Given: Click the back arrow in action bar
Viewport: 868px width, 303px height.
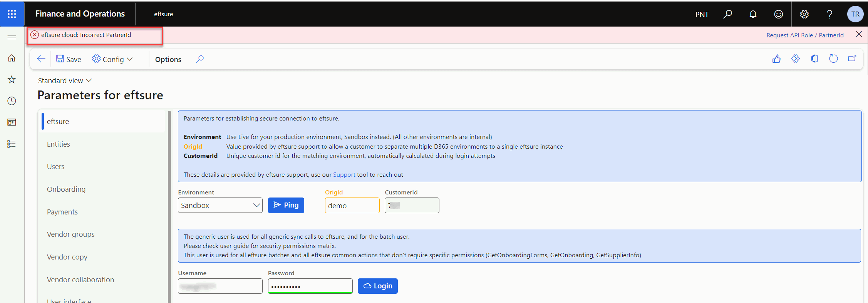Looking at the screenshot, I should coord(41,59).
